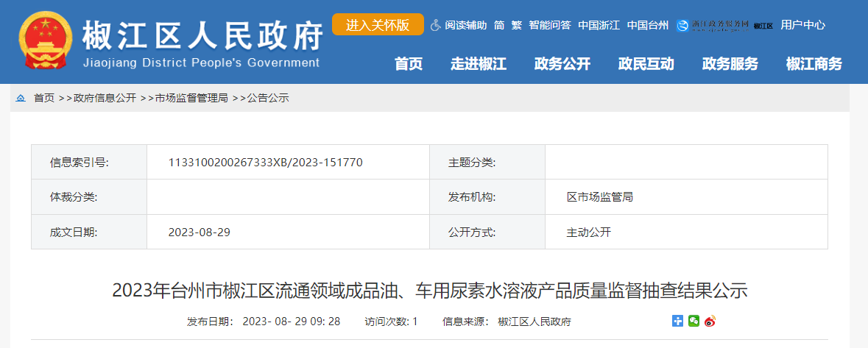The height and width of the screenshot is (348, 868).
Task: Click the small 椒江区 label link
Action: [763, 26]
